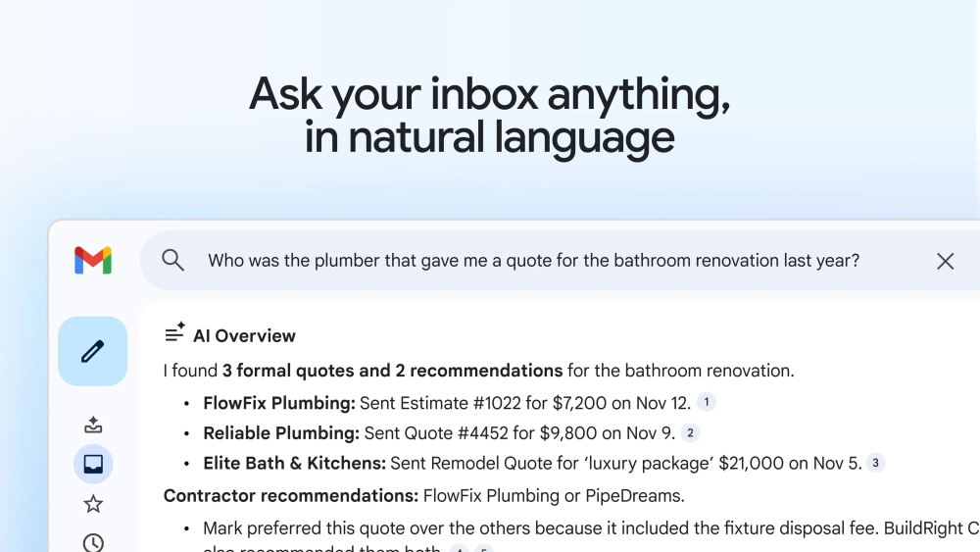Screen dimensions: 980x552
Task: Clear the search query with X
Action: tap(945, 261)
